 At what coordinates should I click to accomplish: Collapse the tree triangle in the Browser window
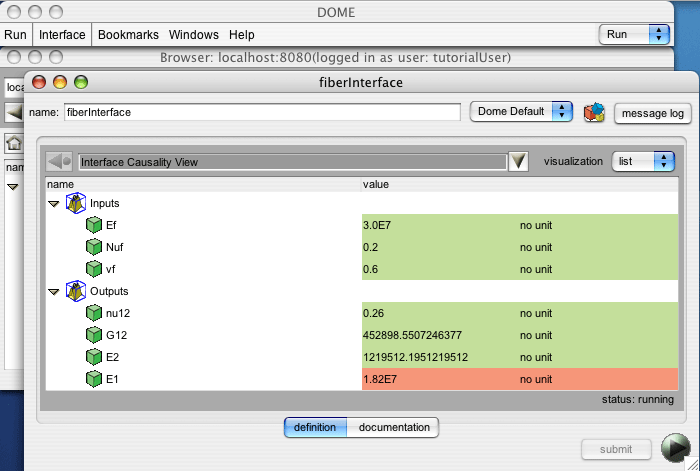tap(12, 188)
